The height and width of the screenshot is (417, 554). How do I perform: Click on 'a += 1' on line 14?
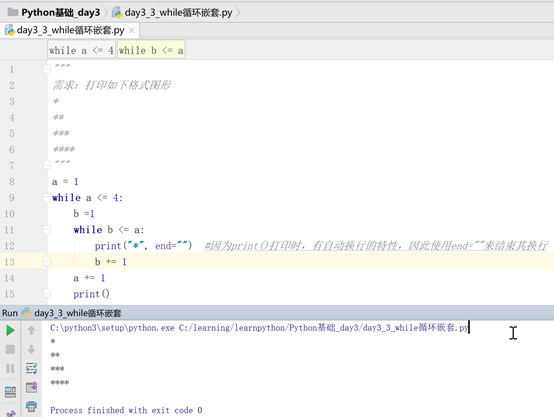pos(89,278)
